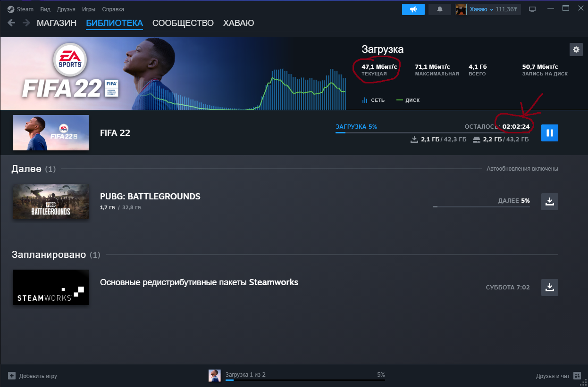Go back with the left arrow

(x=11, y=23)
